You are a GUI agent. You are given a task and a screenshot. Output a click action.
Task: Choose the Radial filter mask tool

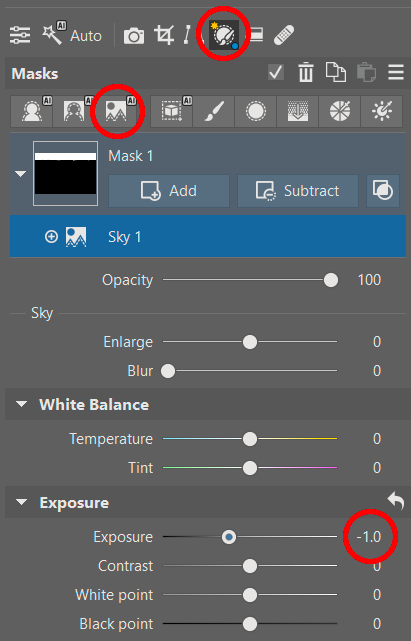click(256, 111)
